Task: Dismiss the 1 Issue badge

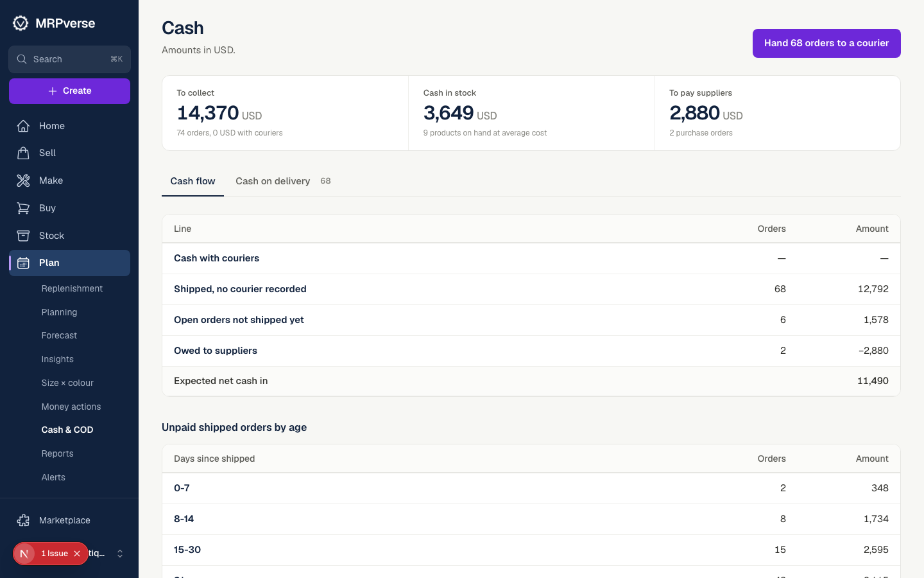Action: pyautogui.click(x=77, y=554)
